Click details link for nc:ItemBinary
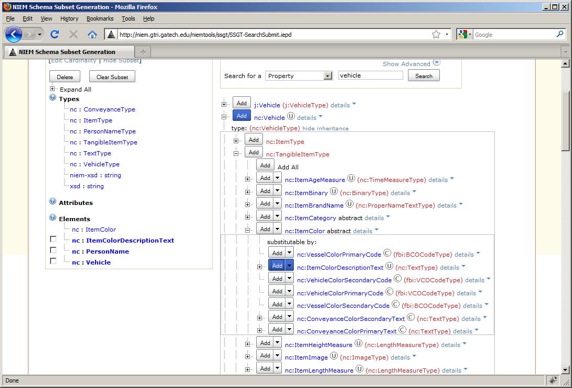Image resolution: width=572 pixels, height=388 pixels. pyautogui.click(x=400, y=193)
